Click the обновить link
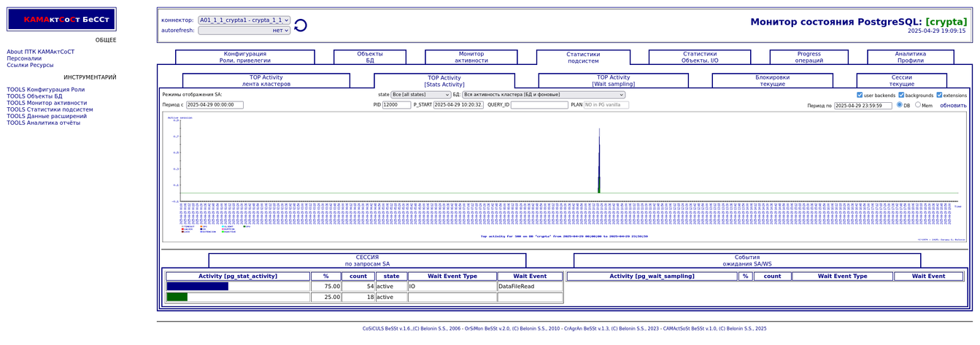 pos(952,106)
